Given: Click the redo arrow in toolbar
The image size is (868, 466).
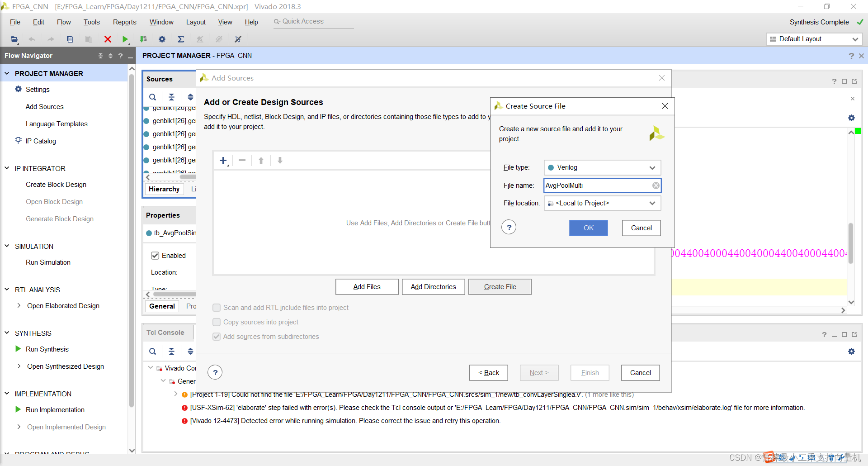Looking at the screenshot, I should [x=51, y=39].
